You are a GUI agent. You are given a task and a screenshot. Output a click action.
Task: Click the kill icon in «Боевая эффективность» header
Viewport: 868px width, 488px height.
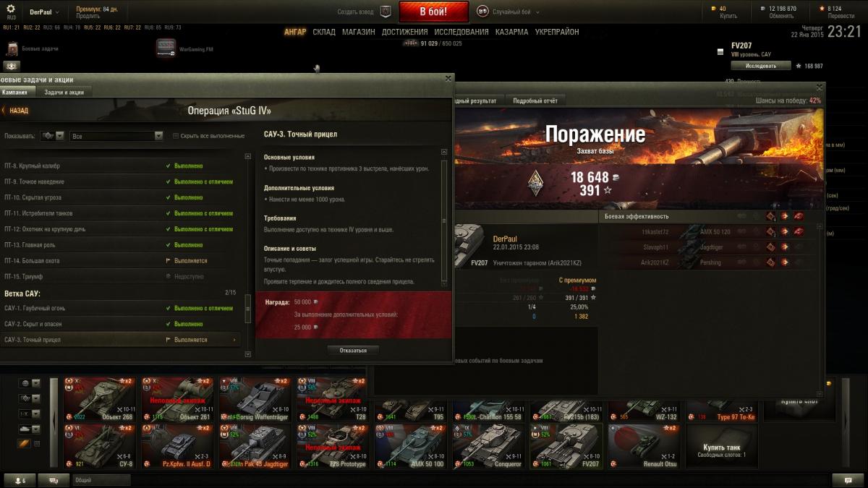tap(799, 216)
